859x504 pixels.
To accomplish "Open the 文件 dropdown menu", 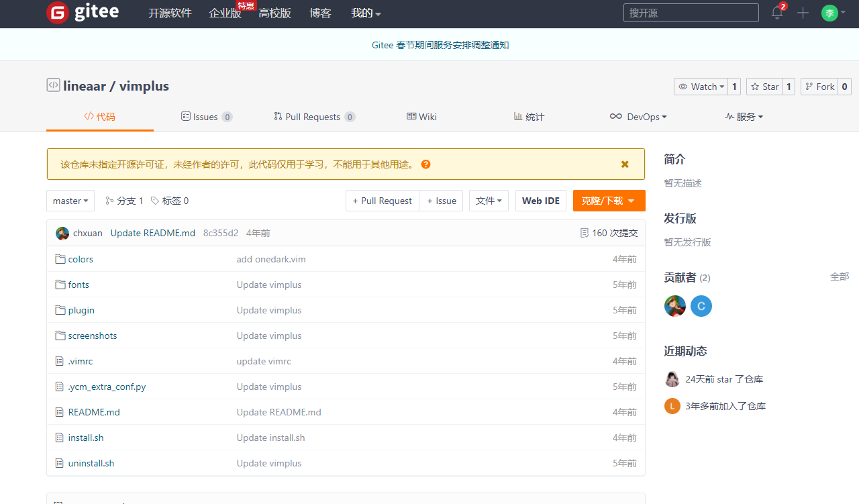I will coord(489,200).
